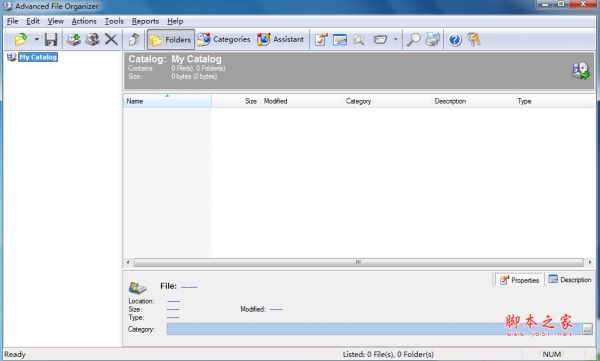Sort by the Type column header
This screenshot has width=600, height=361.
pos(554,101)
